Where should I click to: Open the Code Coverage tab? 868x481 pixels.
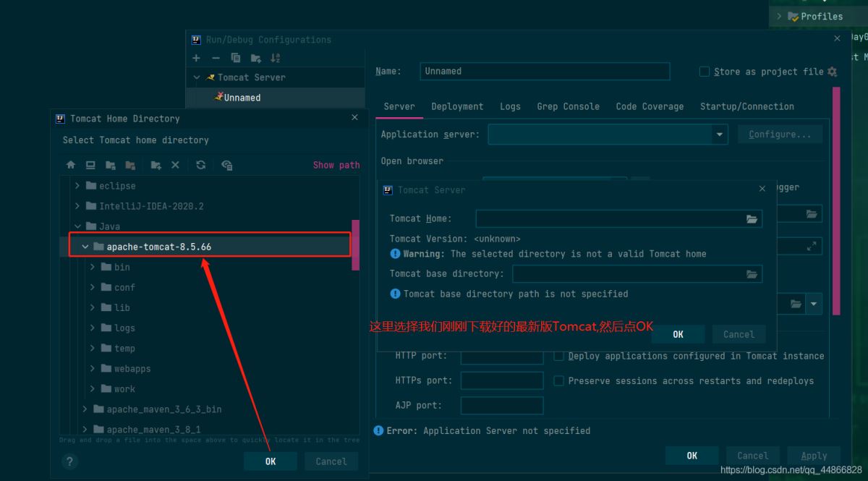[x=650, y=106]
